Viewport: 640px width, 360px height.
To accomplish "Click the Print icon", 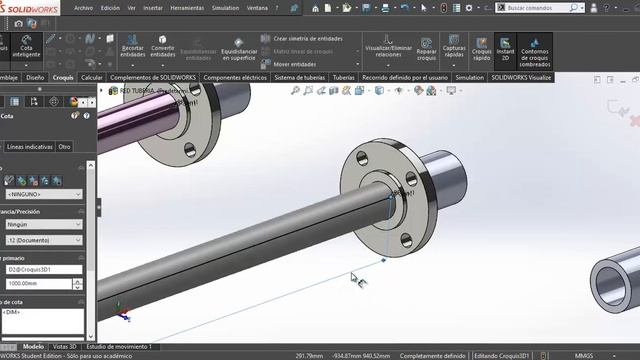I will point(385,8).
